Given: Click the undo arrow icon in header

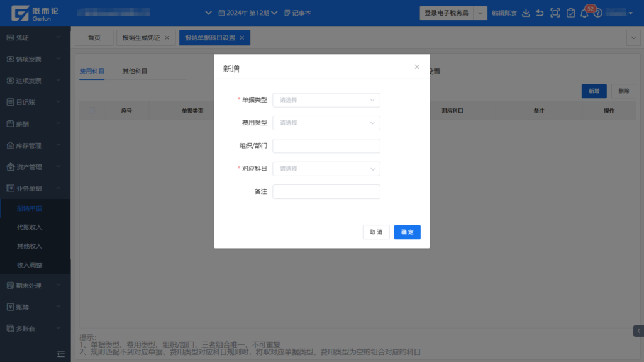Looking at the screenshot, I should coord(540,13).
